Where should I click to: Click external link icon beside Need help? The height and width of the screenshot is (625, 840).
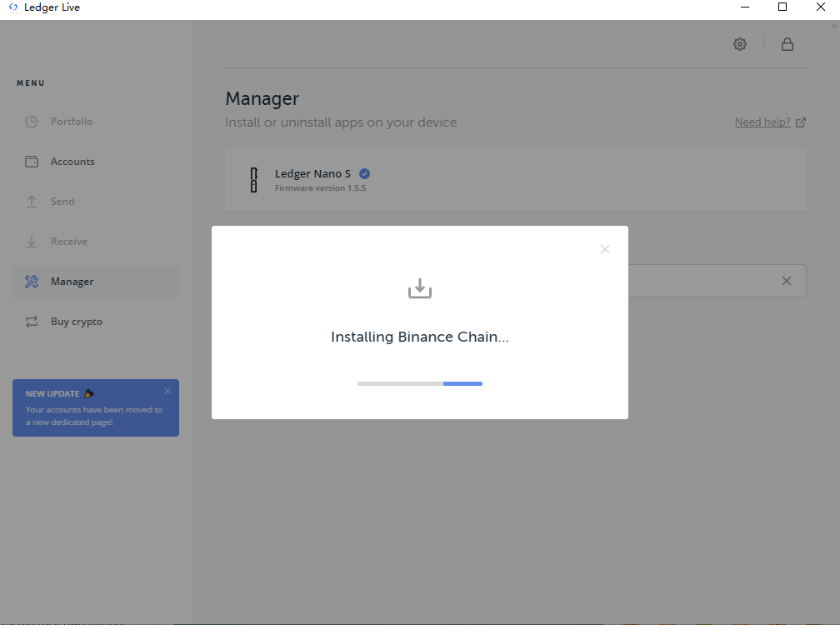(x=801, y=122)
